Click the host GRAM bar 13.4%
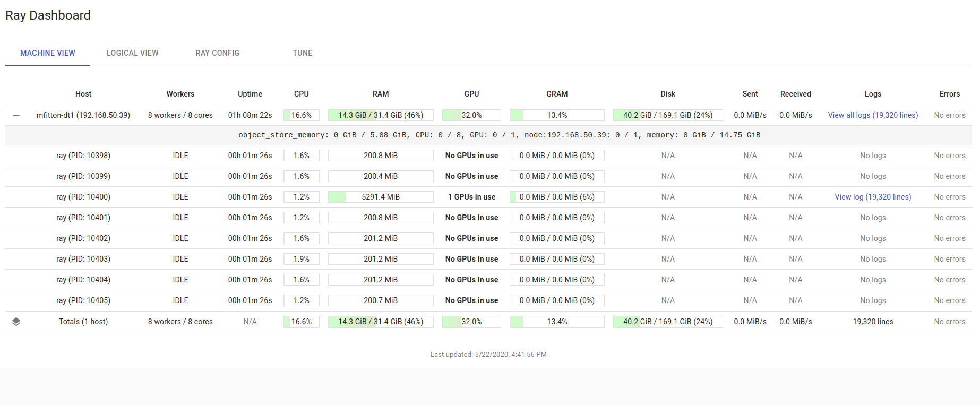The image size is (980, 405). [557, 115]
